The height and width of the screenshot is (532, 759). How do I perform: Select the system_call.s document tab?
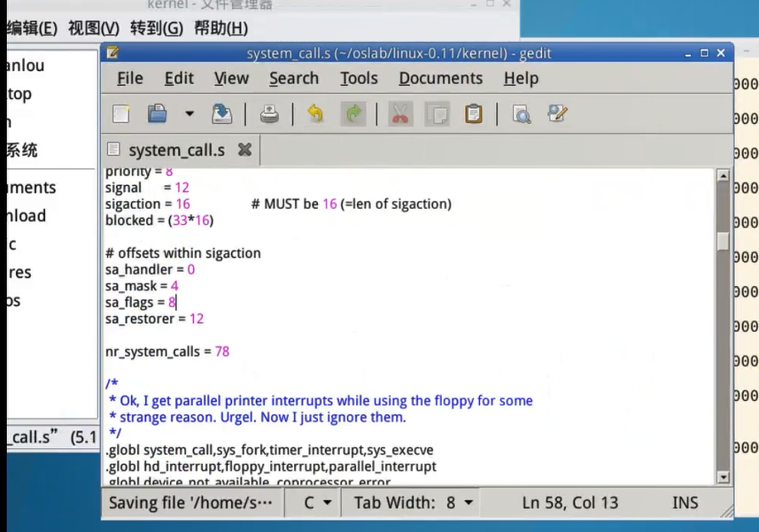click(x=175, y=150)
